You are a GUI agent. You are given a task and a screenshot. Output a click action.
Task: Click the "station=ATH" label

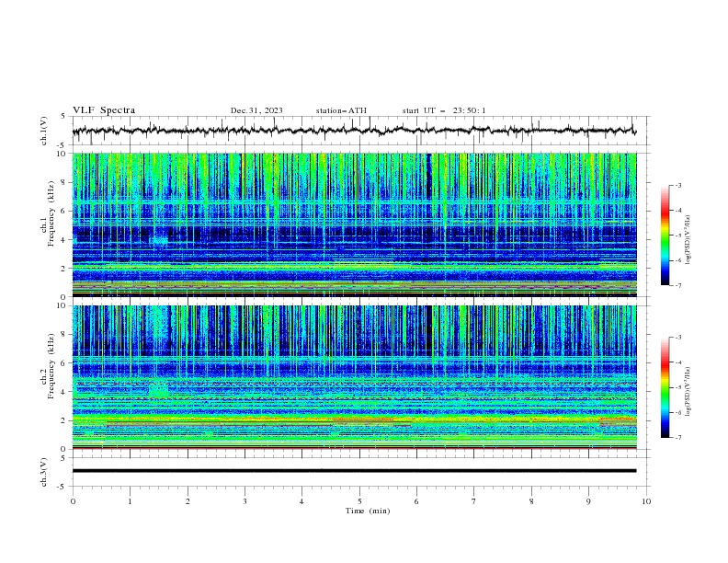tap(341, 110)
